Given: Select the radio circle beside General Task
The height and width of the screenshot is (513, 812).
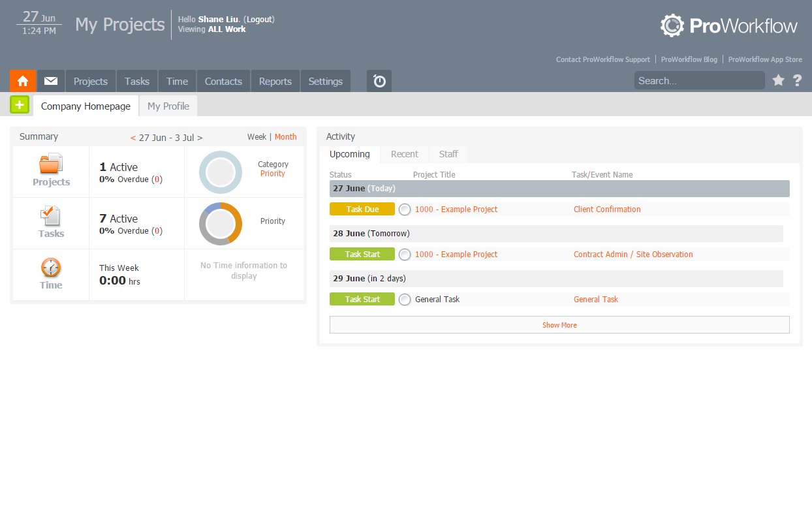Looking at the screenshot, I should tap(404, 299).
